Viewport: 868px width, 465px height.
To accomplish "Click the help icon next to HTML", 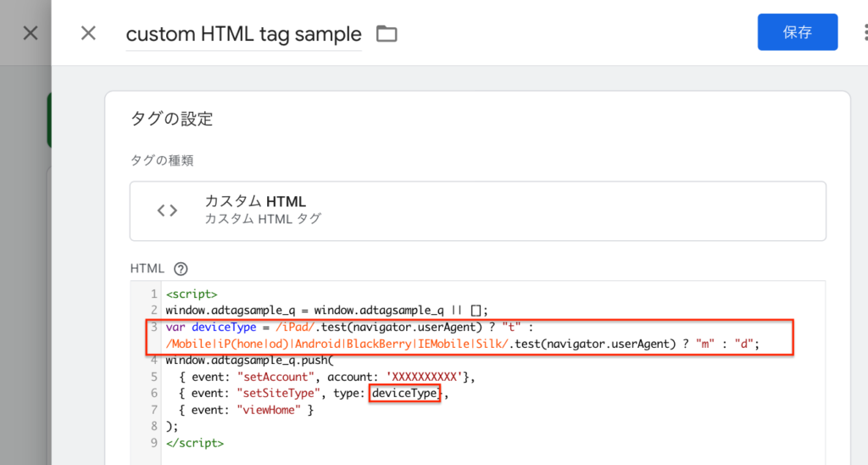I will pyautogui.click(x=180, y=269).
